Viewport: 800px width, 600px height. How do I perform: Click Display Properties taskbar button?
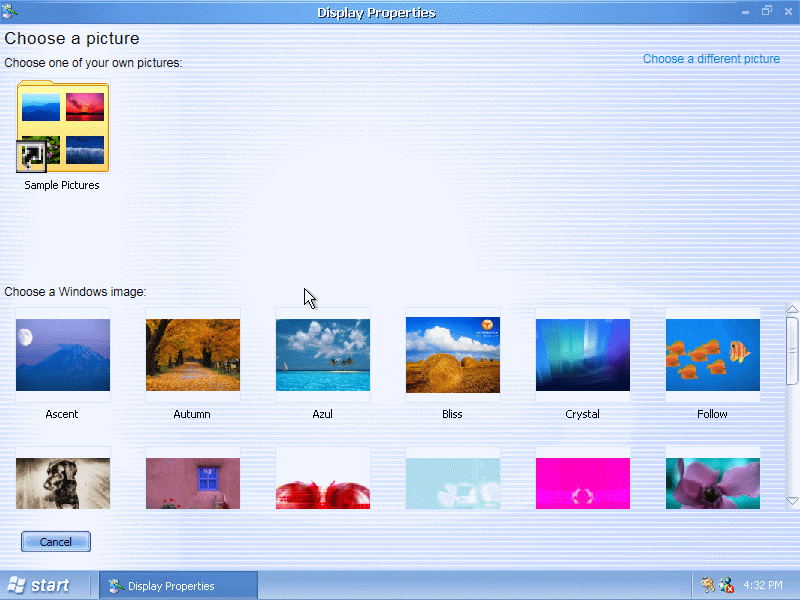[x=178, y=586]
